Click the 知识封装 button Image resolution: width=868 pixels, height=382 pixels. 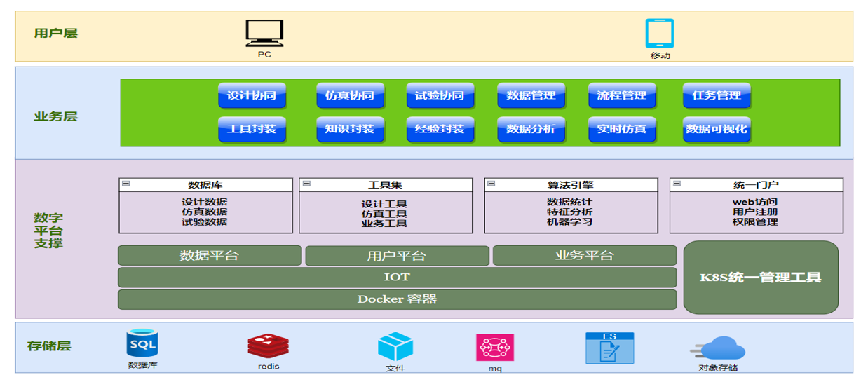click(x=349, y=129)
